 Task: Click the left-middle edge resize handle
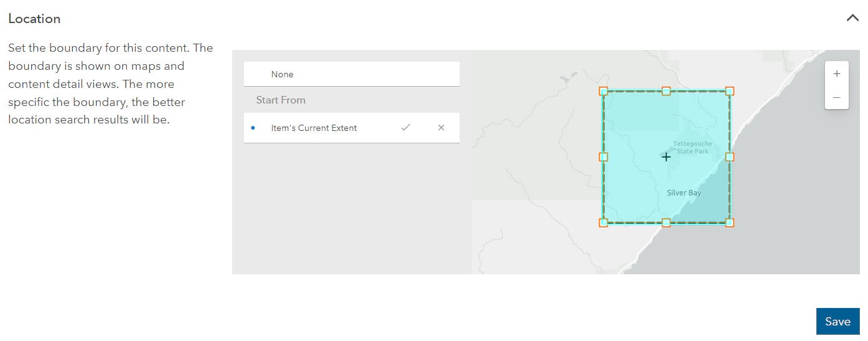[x=603, y=157]
